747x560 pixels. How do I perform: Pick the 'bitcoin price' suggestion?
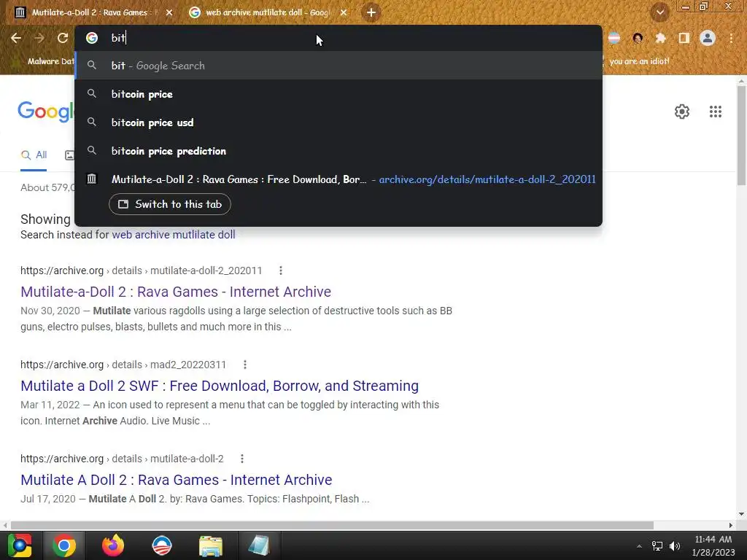(338, 94)
